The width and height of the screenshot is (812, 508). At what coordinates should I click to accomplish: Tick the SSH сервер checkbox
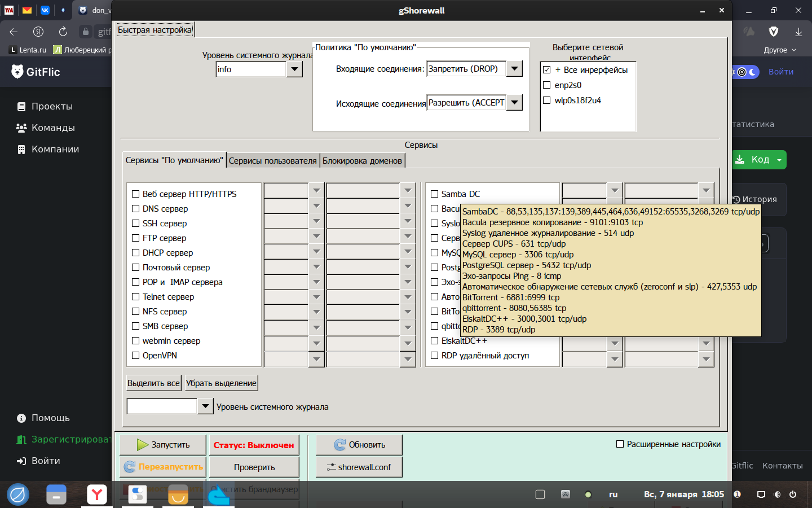[x=135, y=224]
